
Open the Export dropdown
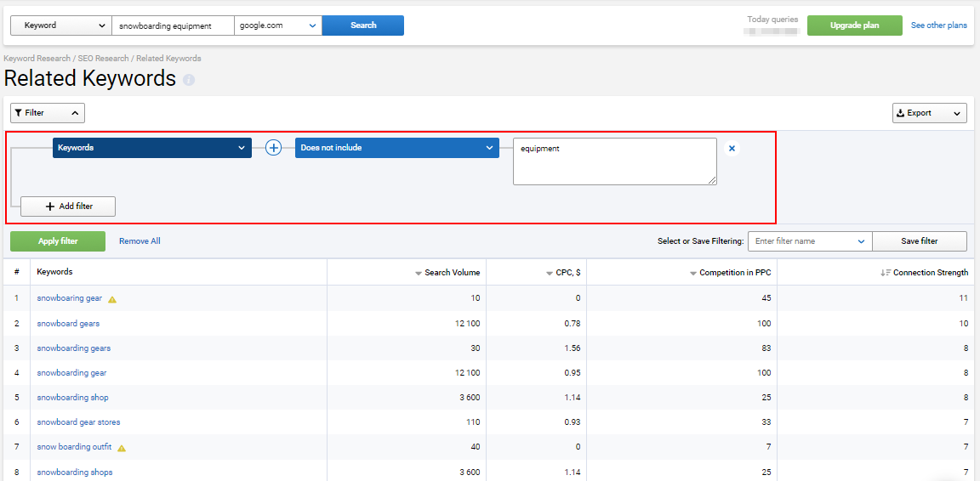point(929,113)
